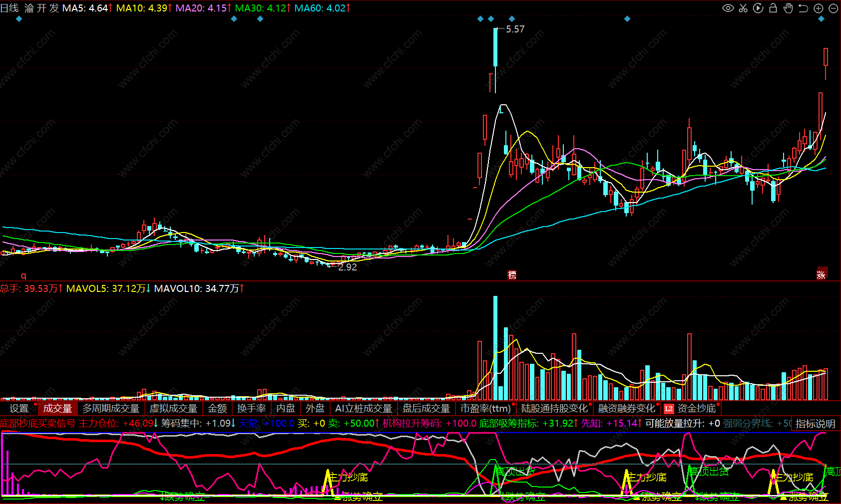Viewport: 841px width, 504px height.
Task: Click the 筹码集中: +1.09 value
Action: coord(198,424)
